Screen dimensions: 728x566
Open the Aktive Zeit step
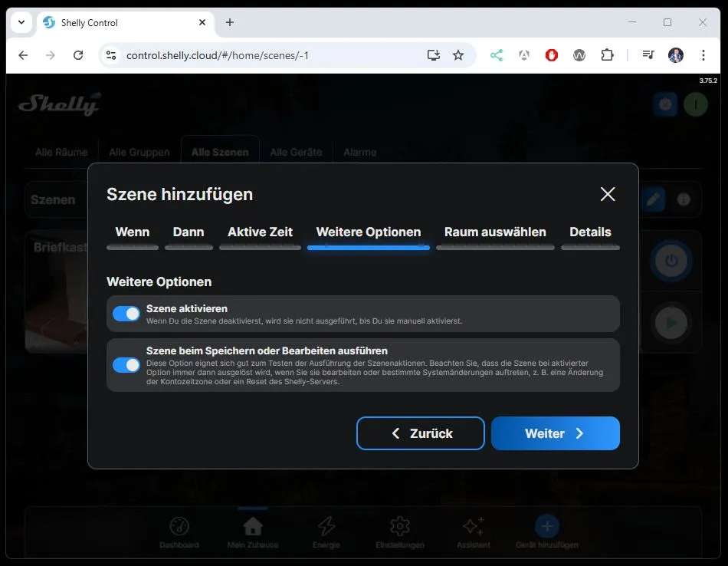tap(260, 232)
